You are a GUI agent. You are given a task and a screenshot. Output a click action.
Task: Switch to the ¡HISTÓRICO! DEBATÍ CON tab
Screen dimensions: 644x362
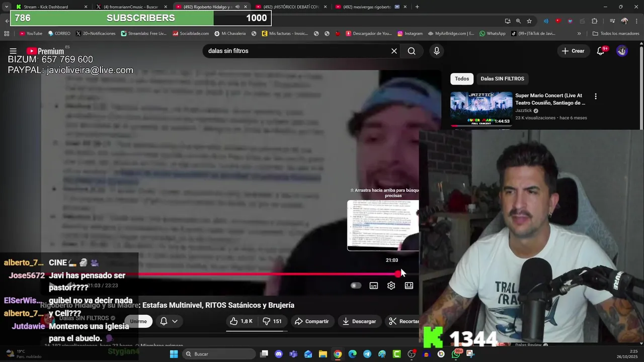(x=292, y=7)
